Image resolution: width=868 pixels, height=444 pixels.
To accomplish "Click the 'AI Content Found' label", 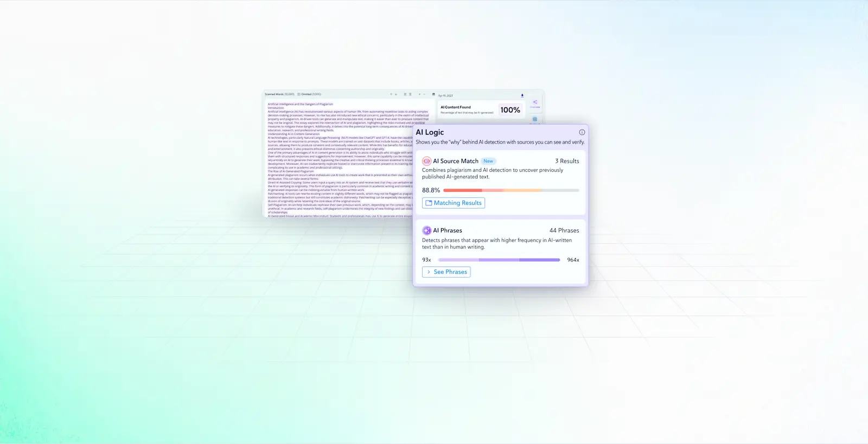I will click(x=456, y=107).
